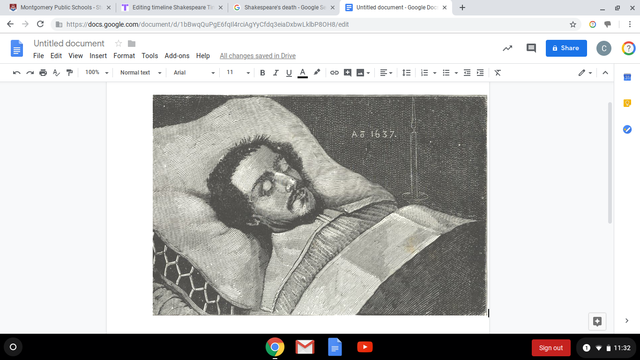
Task: Hide the menus with up chevron
Action: pos(605,73)
